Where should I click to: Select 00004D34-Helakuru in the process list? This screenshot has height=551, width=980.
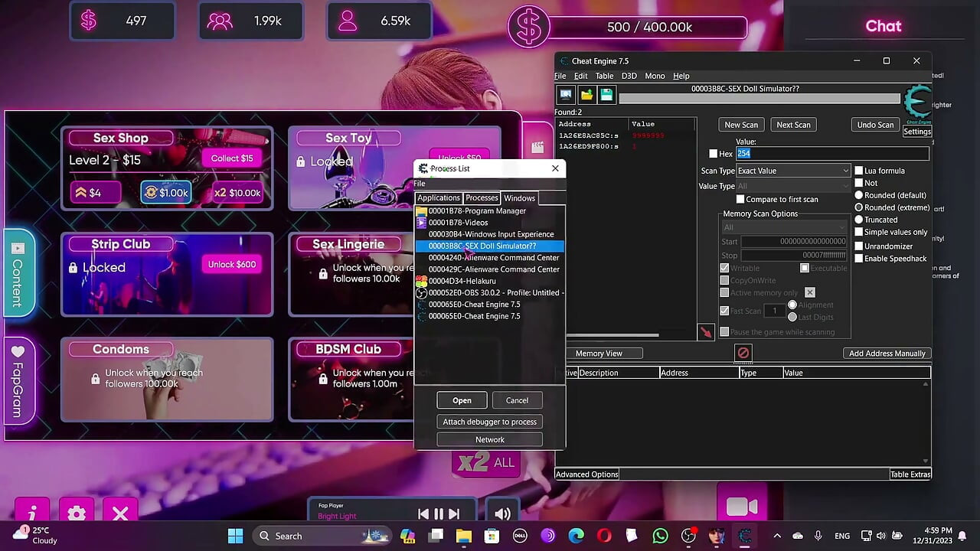click(x=489, y=281)
